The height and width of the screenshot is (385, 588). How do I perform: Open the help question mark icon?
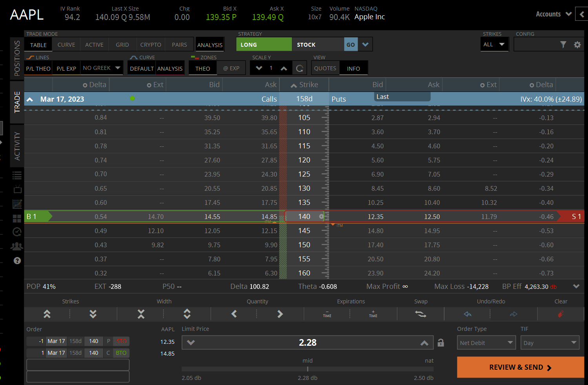[x=17, y=261]
